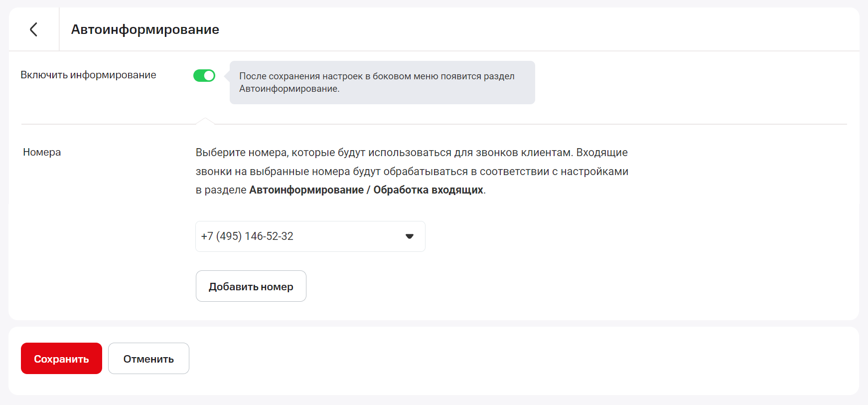Click the Включить информирование label
The height and width of the screenshot is (405, 868).
(88, 75)
